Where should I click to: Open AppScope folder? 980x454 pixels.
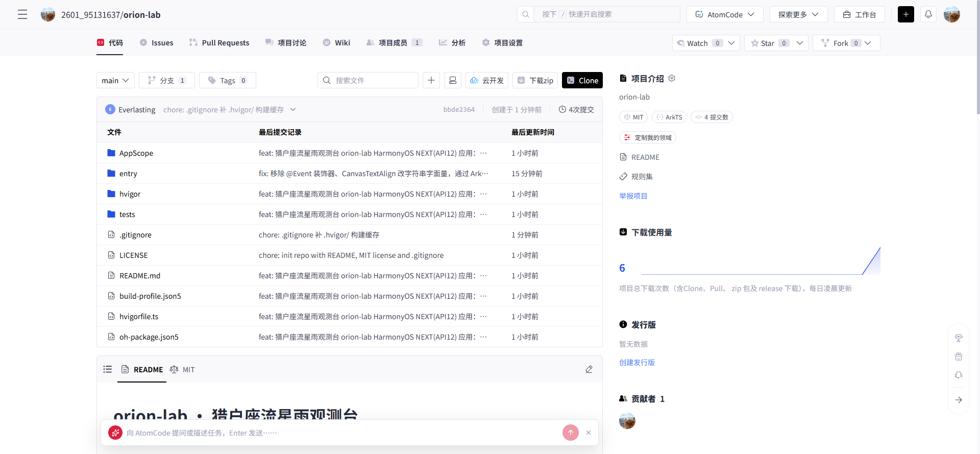point(136,153)
